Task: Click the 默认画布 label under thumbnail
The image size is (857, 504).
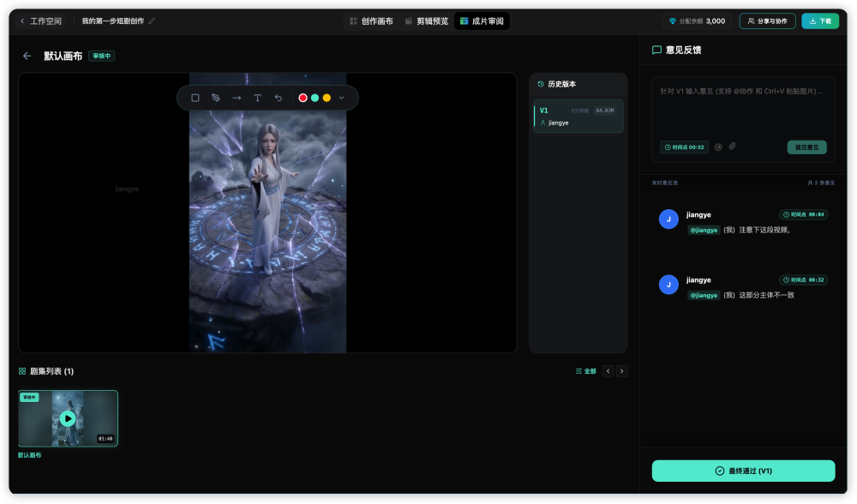Action: pos(29,455)
